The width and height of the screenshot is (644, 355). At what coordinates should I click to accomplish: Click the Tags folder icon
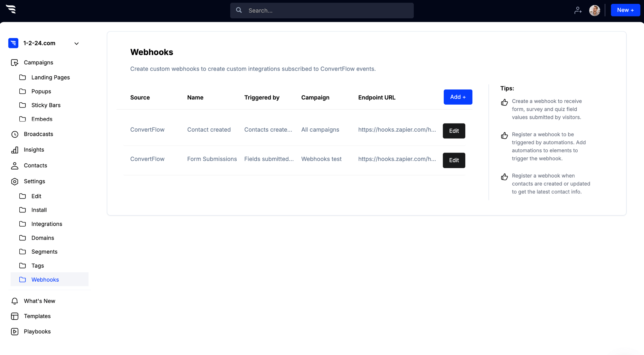[23, 266]
